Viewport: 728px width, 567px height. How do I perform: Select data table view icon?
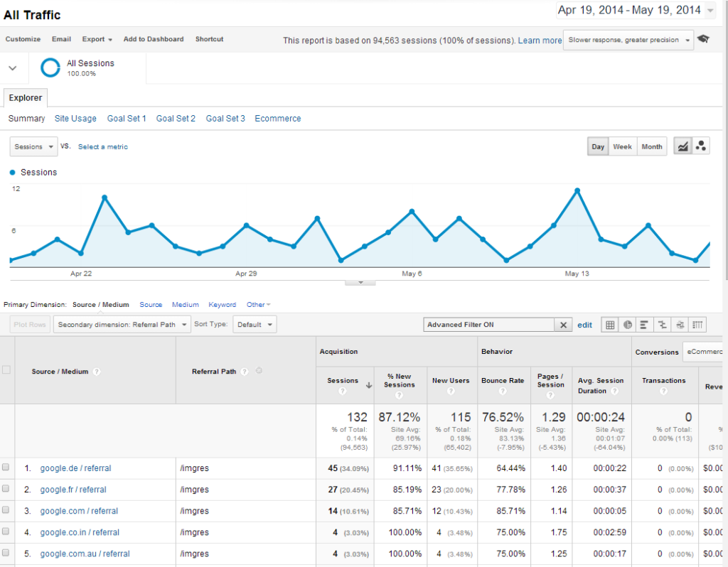[x=610, y=325]
